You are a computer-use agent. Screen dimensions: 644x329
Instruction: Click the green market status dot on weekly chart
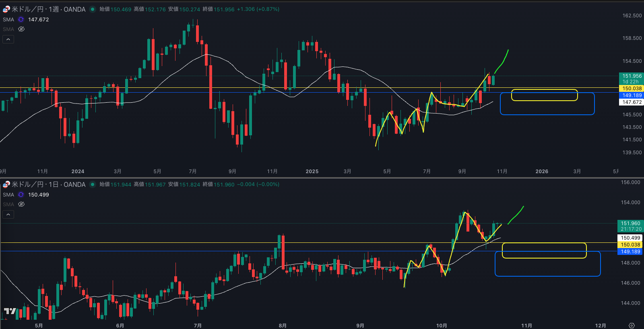[93, 9]
